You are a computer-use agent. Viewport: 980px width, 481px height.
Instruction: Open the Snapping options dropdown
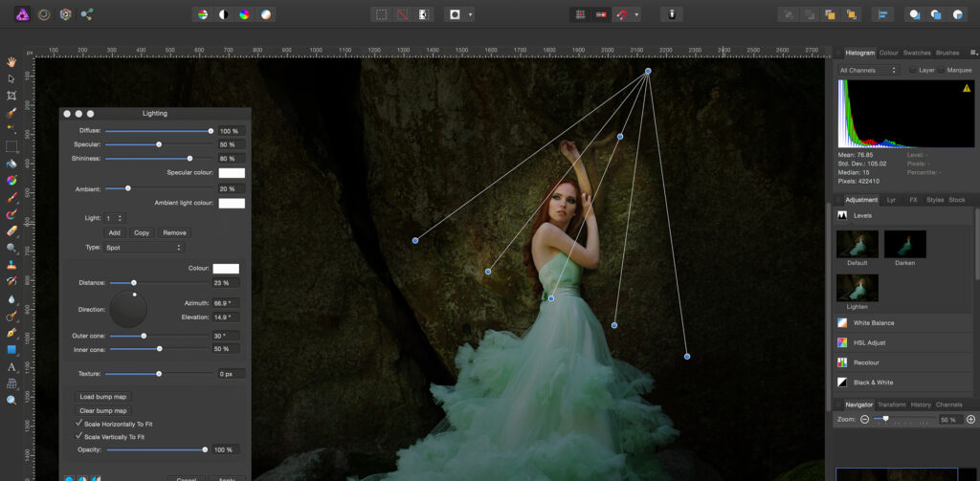click(636, 14)
